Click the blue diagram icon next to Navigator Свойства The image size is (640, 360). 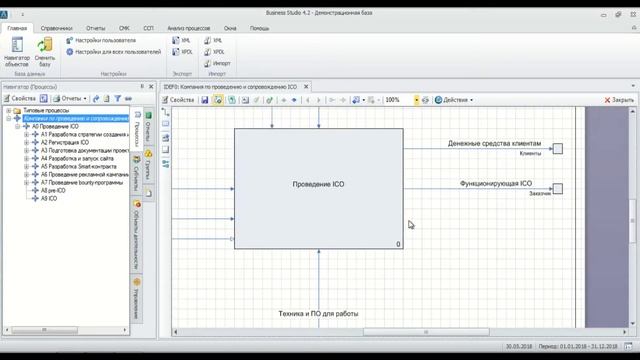tap(44, 98)
